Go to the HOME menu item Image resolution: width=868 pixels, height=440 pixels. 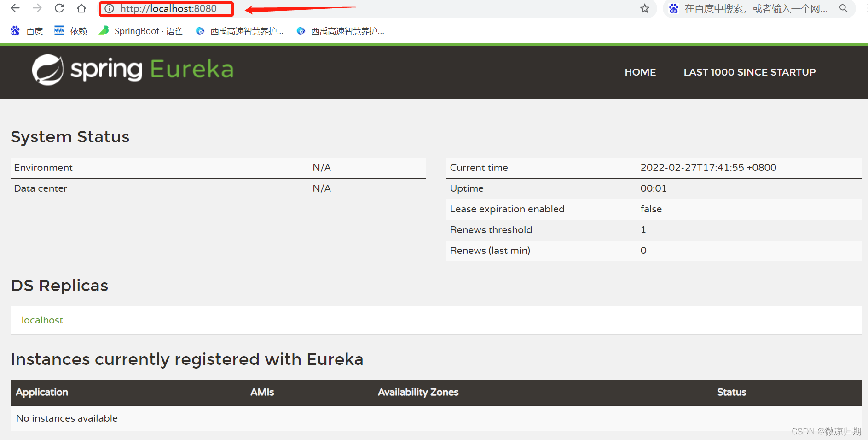click(x=640, y=72)
